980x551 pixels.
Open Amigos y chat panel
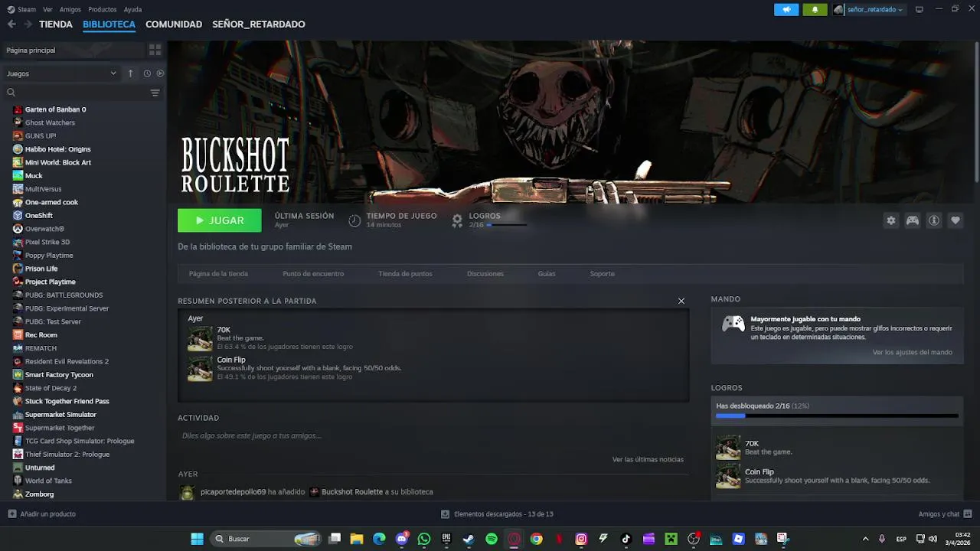pyautogui.click(x=945, y=514)
